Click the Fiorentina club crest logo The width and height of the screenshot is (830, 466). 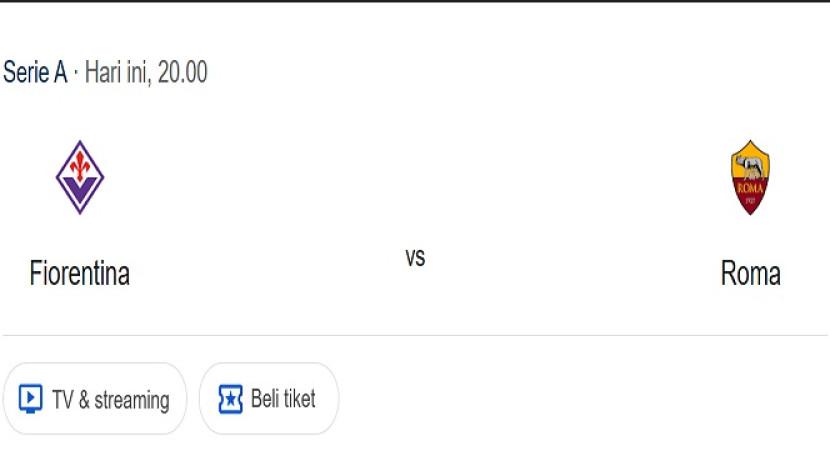tap(80, 177)
